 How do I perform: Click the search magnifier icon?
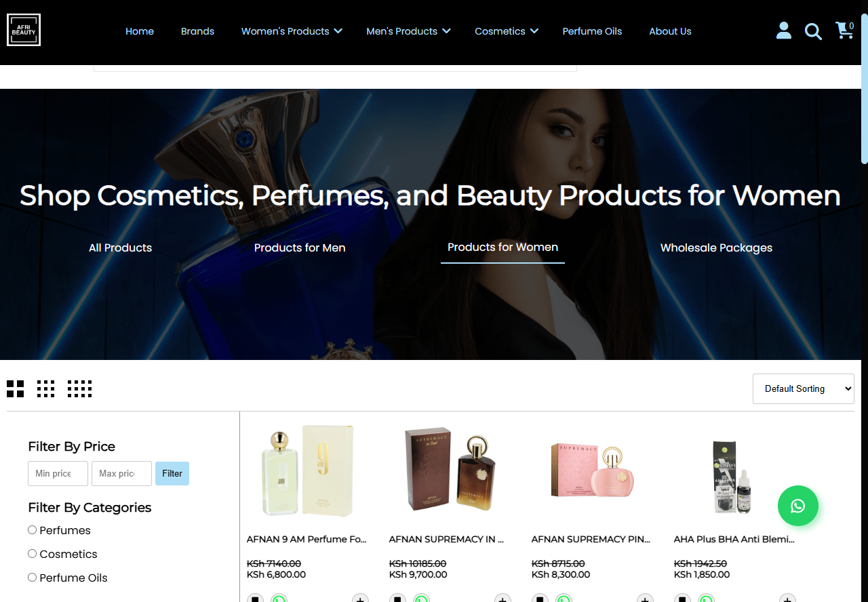tap(813, 31)
